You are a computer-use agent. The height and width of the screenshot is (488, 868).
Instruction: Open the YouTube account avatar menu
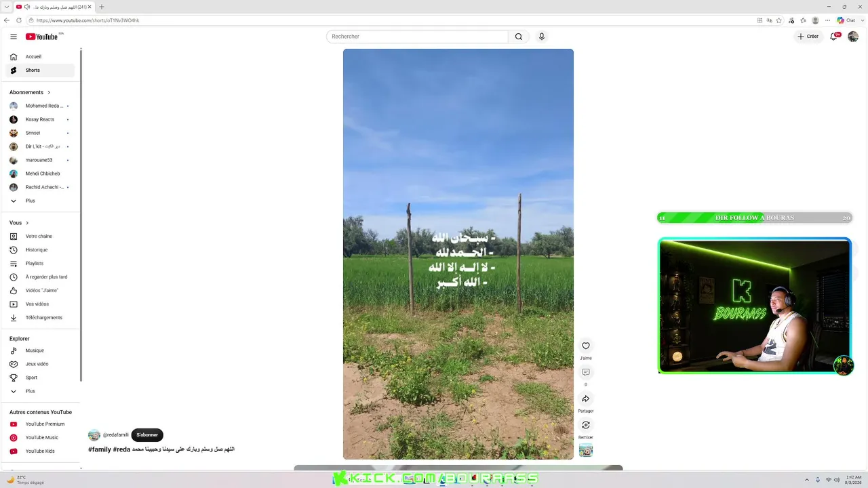(x=853, y=37)
